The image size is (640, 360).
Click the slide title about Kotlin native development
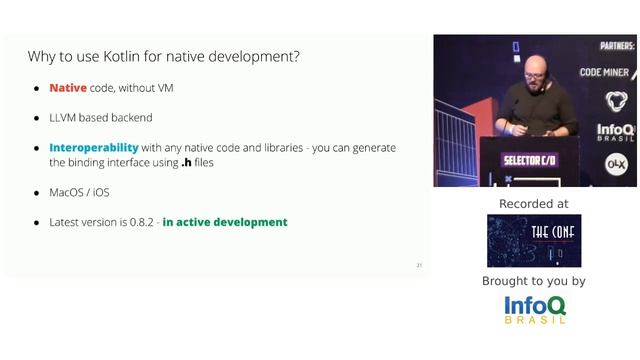[x=164, y=56]
